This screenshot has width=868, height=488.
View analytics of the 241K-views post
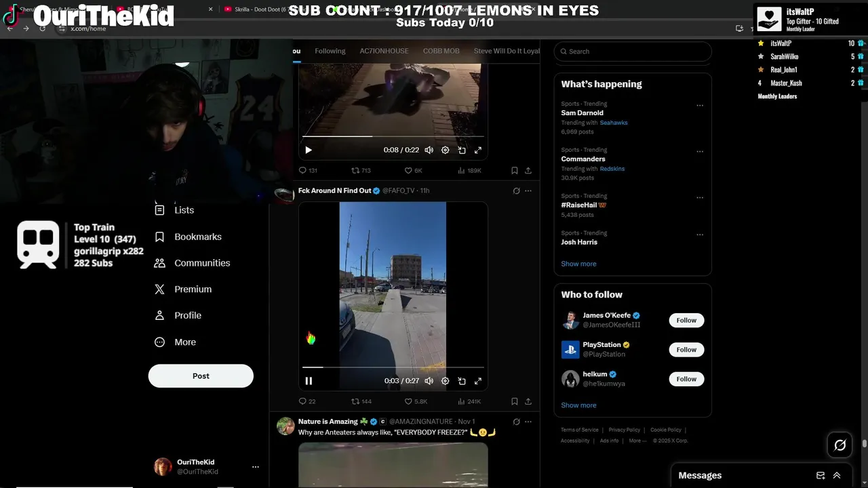(x=469, y=401)
